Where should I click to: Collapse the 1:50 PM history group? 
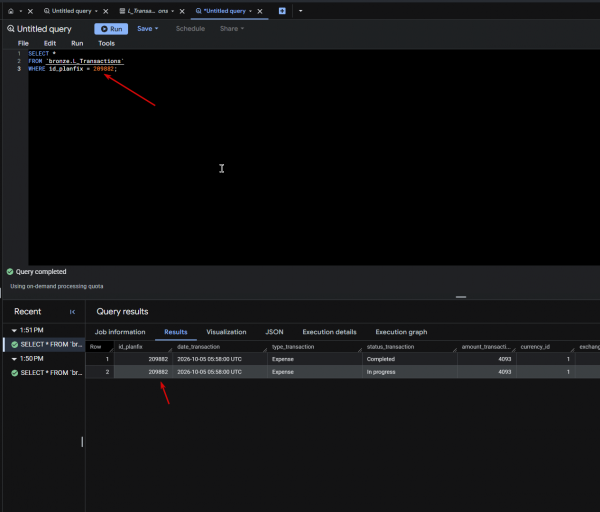(x=14, y=359)
